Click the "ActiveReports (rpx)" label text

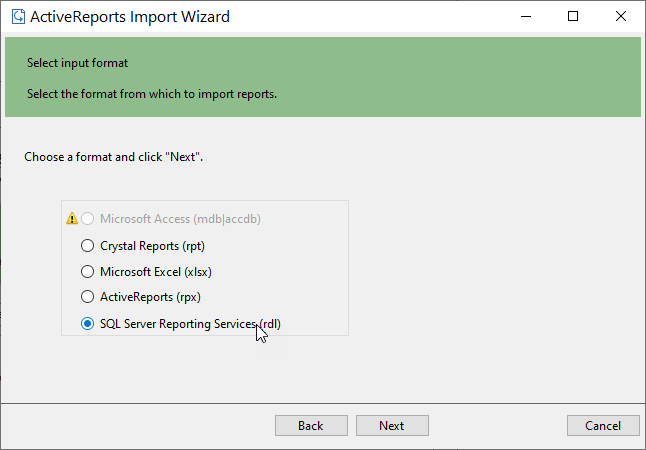pyautogui.click(x=150, y=297)
